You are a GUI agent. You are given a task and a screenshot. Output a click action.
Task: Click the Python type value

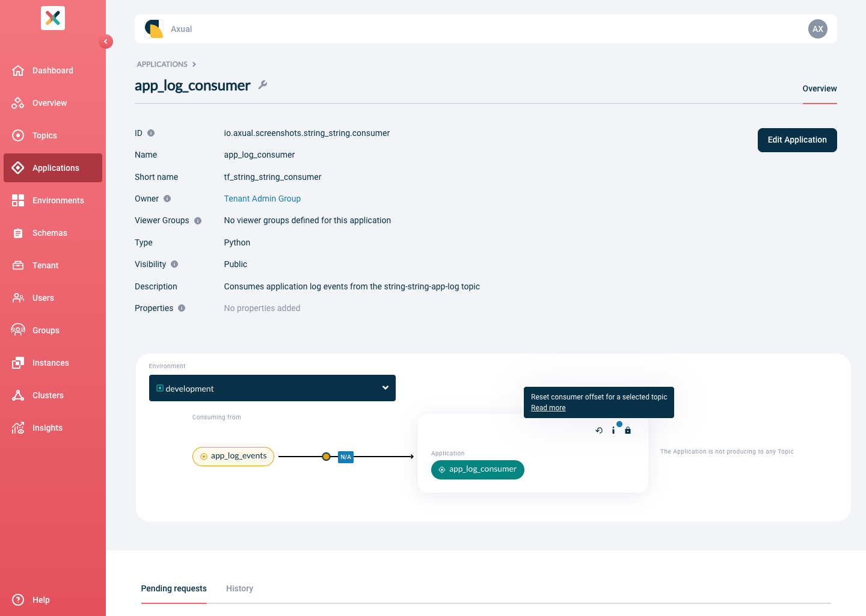point(237,242)
